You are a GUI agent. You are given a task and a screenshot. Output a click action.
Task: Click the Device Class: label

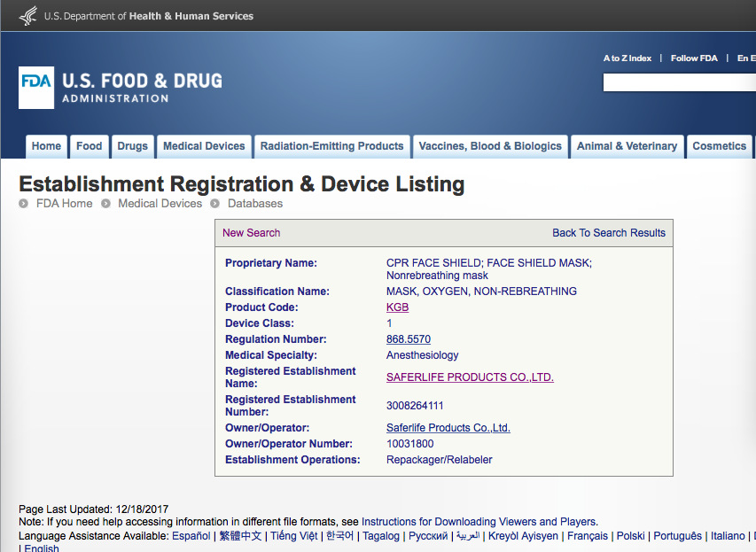coord(260,323)
